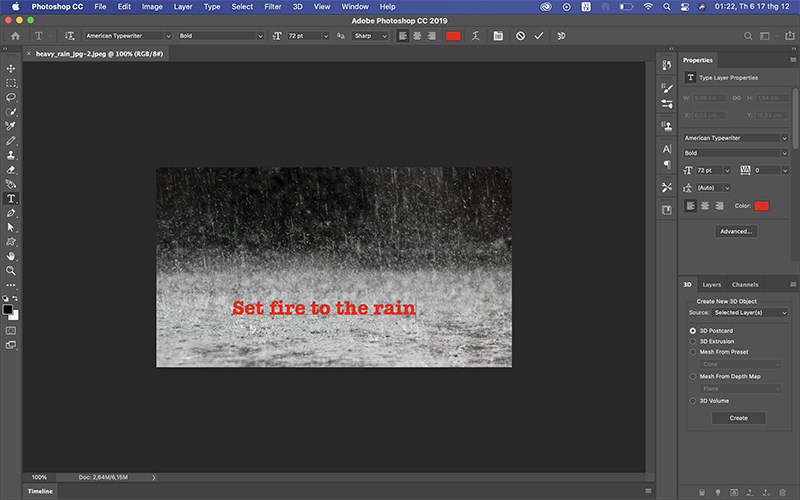Open the Type menu
The height and width of the screenshot is (500, 800).
tap(212, 7)
